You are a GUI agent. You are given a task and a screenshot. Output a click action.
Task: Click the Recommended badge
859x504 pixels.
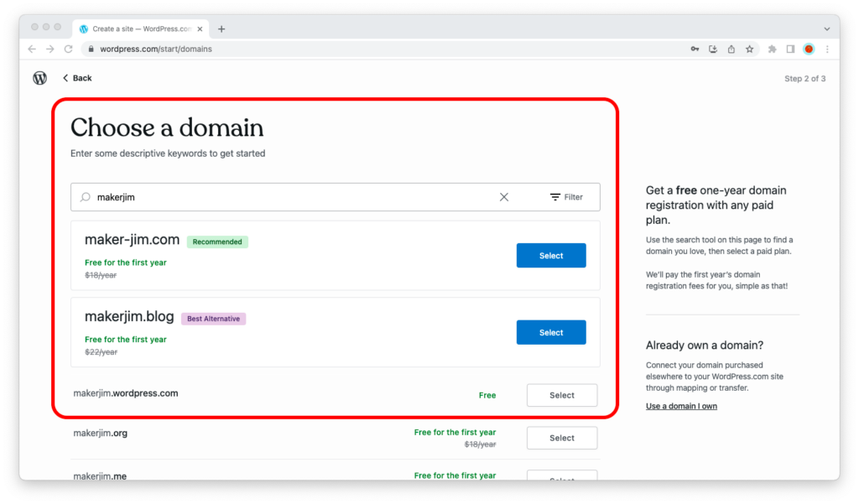[x=217, y=242]
